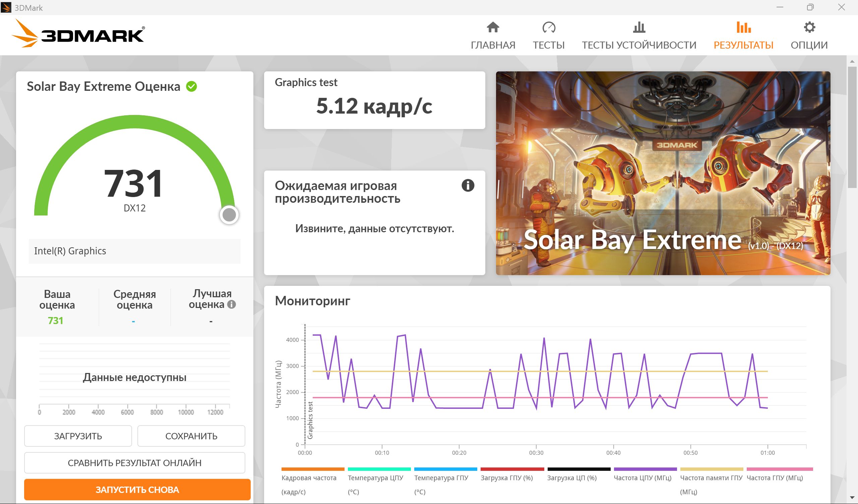Click the Intel(R) Graphics device label
The width and height of the screenshot is (858, 504).
(70, 251)
